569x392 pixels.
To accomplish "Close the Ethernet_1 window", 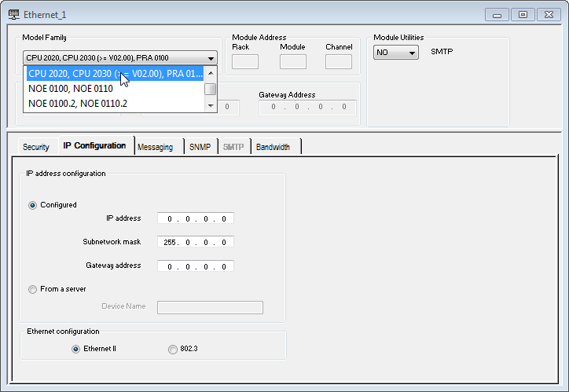I will (549, 15).
